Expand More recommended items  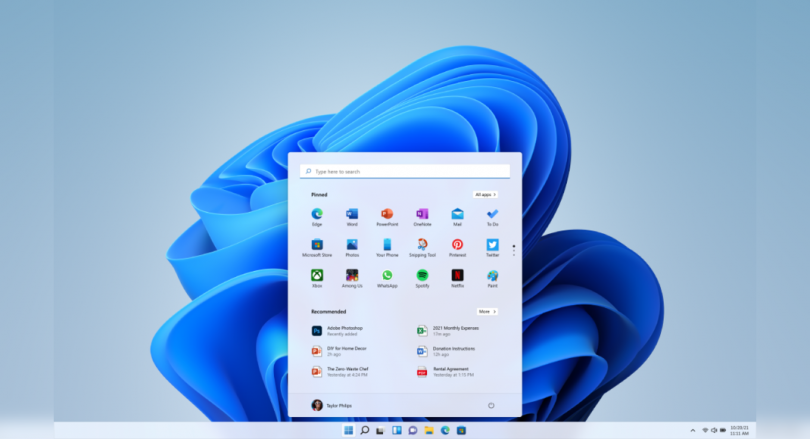pyautogui.click(x=486, y=311)
